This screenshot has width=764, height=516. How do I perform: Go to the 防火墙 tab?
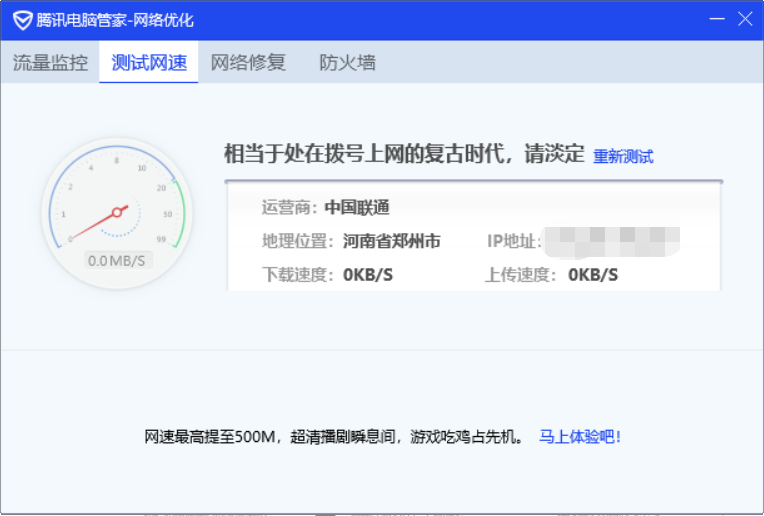click(347, 62)
